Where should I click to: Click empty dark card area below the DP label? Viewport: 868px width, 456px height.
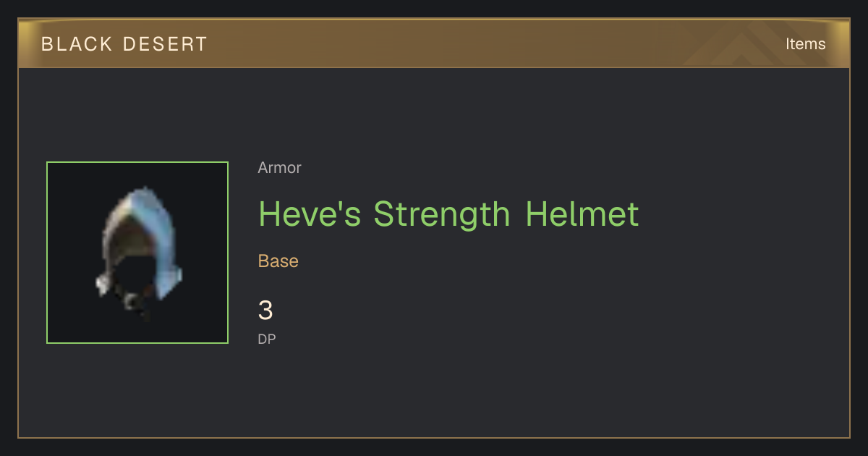(x=506, y=391)
